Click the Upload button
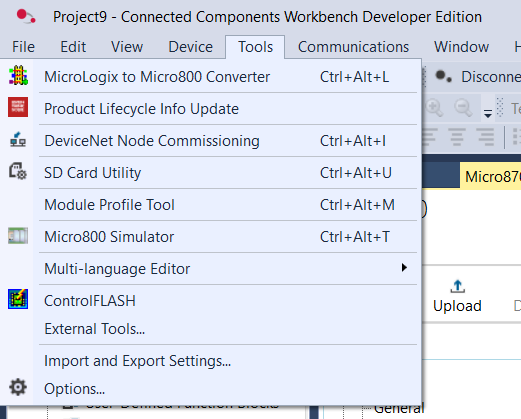521x419 pixels. 457,296
